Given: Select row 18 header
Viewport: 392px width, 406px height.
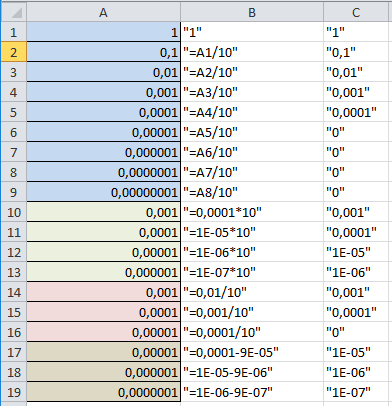Looking at the screenshot, I should [14, 372].
